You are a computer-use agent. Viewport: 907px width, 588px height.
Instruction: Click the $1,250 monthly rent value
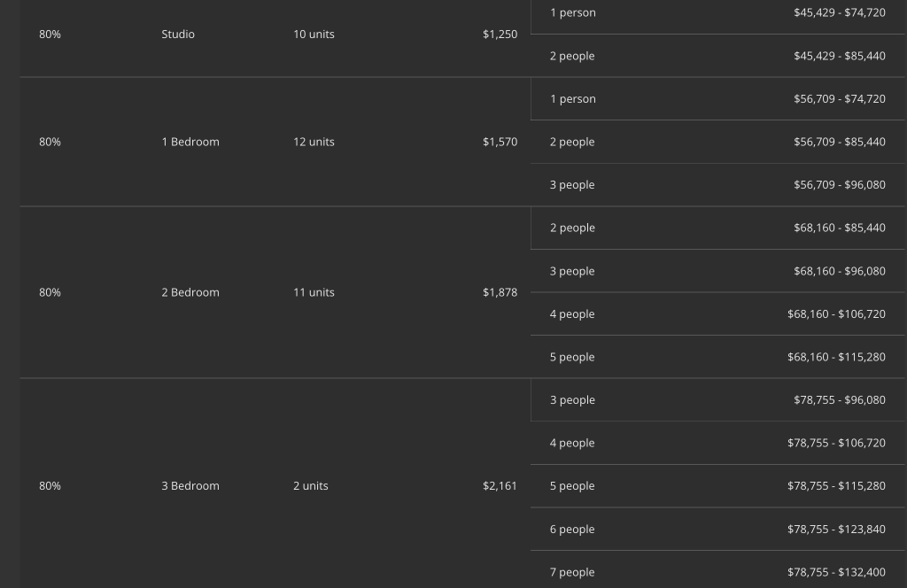tap(500, 35)
